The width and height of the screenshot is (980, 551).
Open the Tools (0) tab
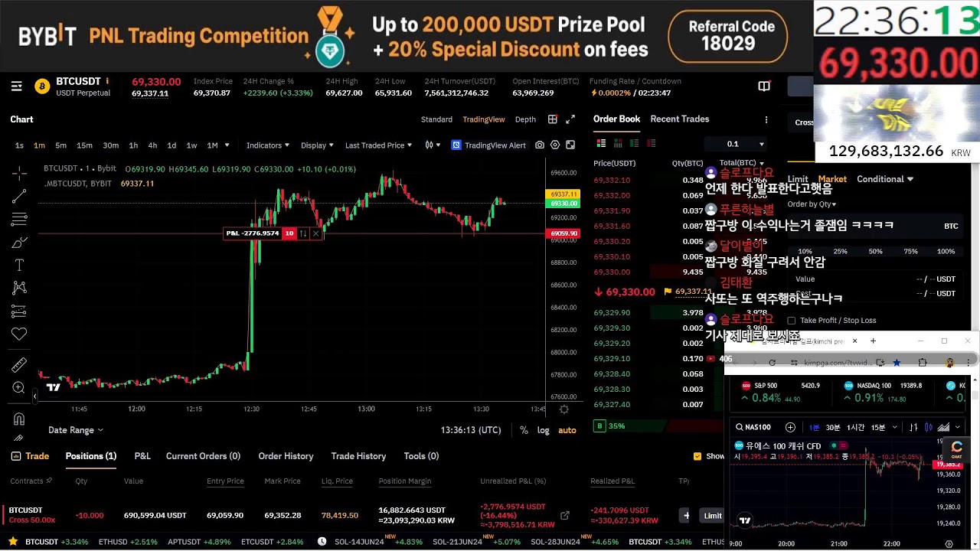tap(421, 456)
